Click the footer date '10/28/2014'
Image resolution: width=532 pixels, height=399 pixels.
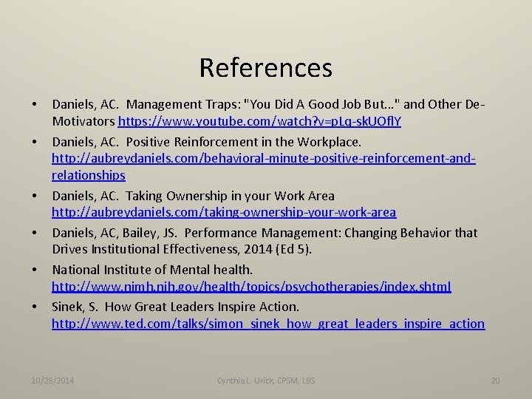(x=52, y=381)
